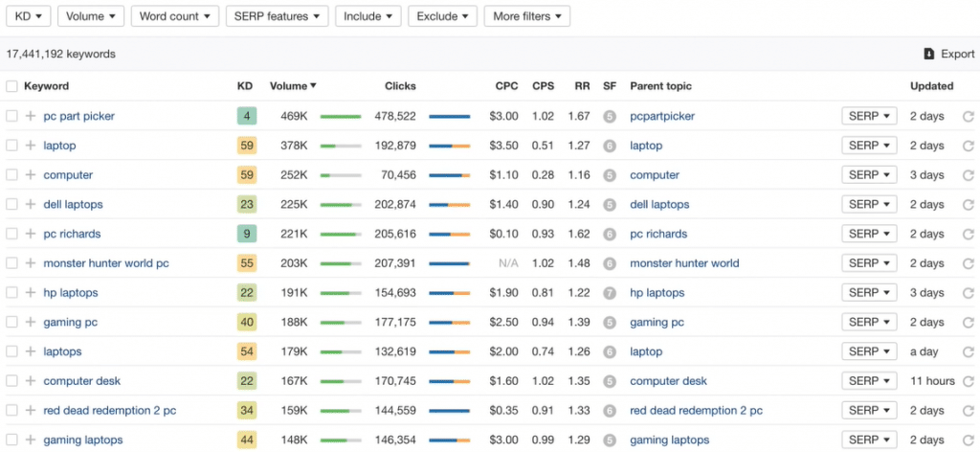Click refresh icon for 'dell laptops' row
980x452 pixels.
[969, 204]
